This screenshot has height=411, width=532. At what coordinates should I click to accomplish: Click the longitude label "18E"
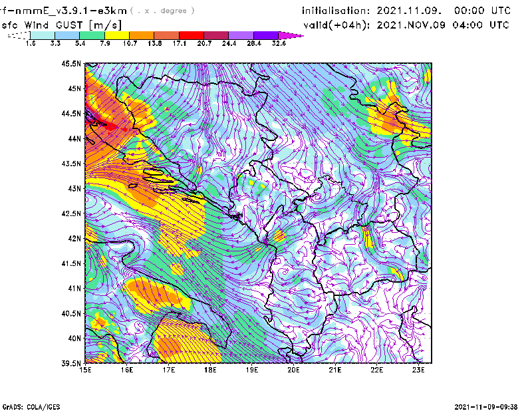(x=210, y=370)
